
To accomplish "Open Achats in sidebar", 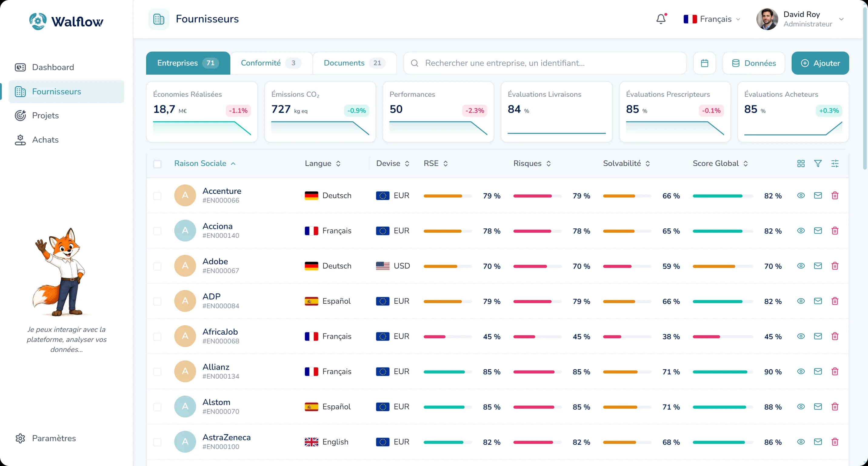I will [x=66, y=140].
